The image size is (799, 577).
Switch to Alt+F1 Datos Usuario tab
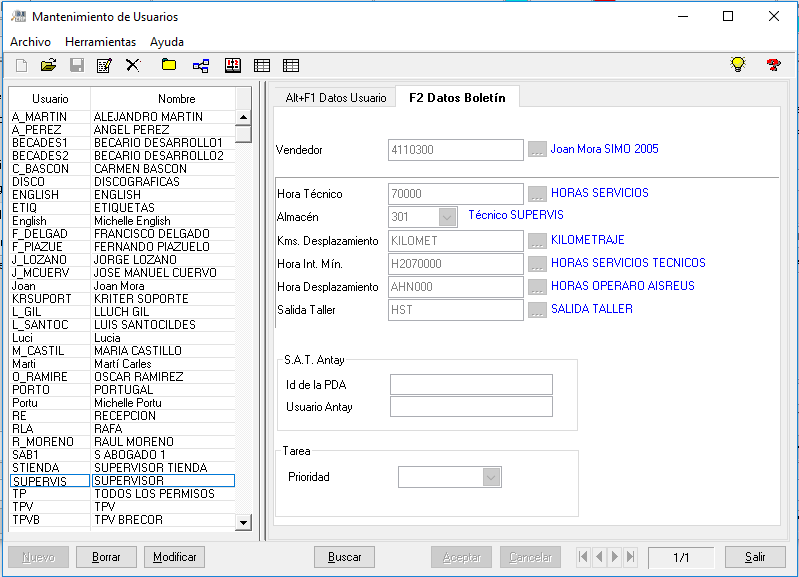click(336, 98)
